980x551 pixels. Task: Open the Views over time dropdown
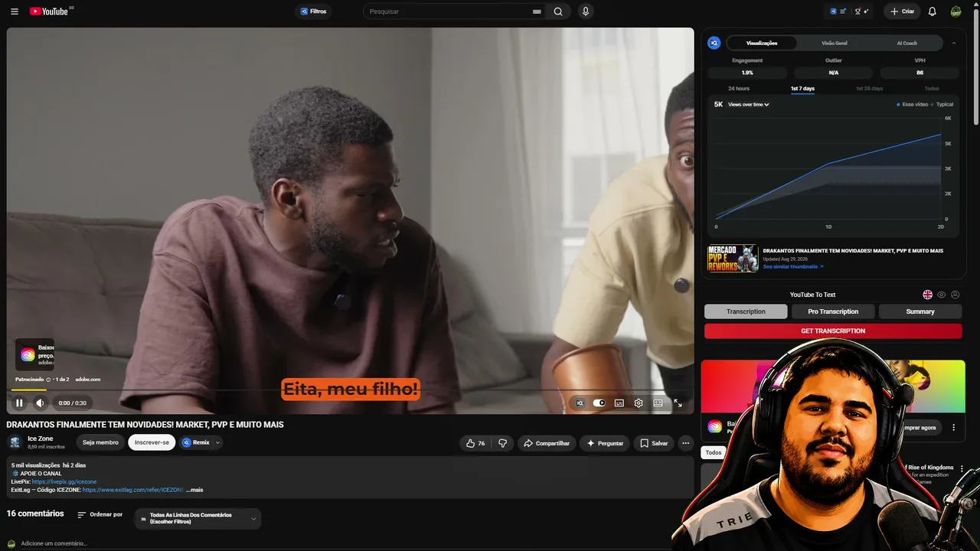pos(749,104)
